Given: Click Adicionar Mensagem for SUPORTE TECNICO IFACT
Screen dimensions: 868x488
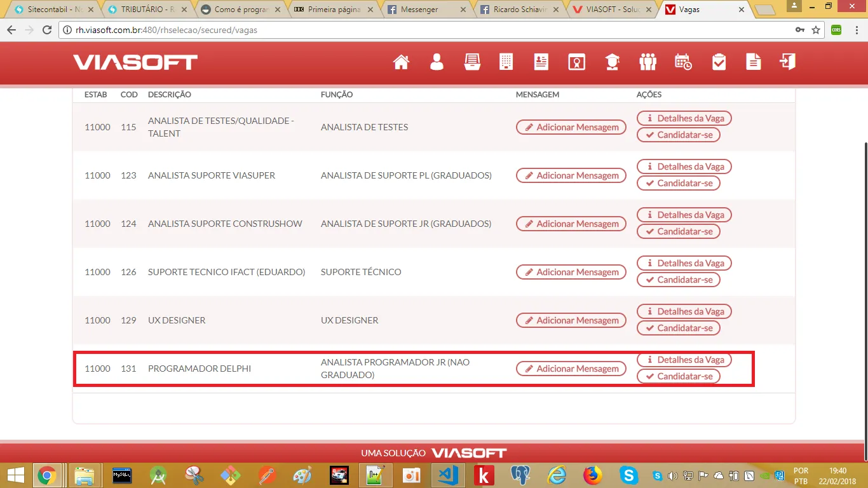Looking at the screenshot, I should 571,272.
